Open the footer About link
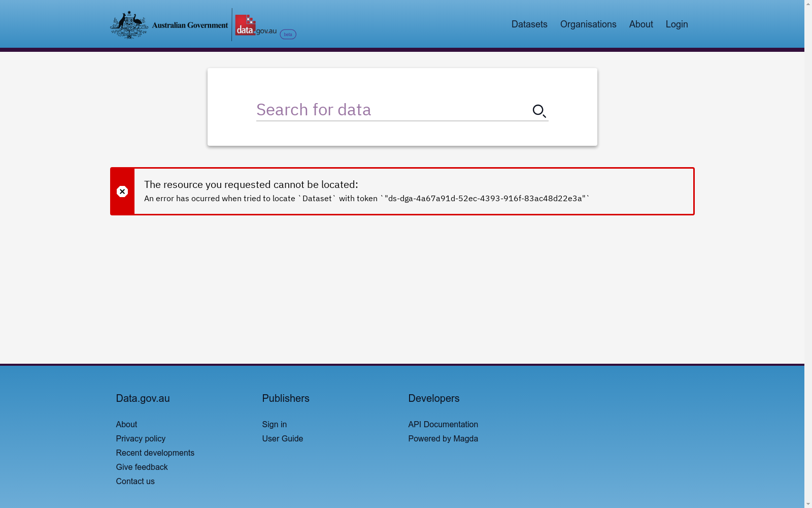This screenshot has height=508, width=812. (x=126, y=424)
